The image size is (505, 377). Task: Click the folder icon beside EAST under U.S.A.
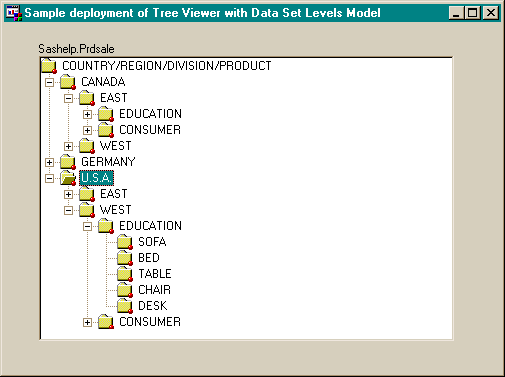tap(87, 194)
